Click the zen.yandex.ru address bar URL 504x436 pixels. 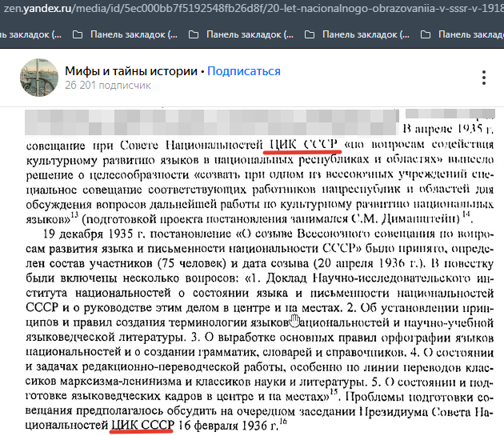point(253,8)
